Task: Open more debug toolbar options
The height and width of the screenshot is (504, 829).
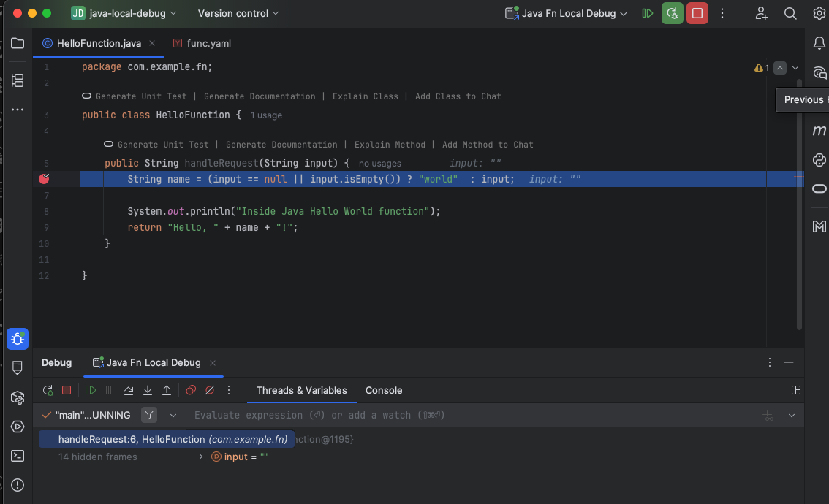Action: point(228,390)
